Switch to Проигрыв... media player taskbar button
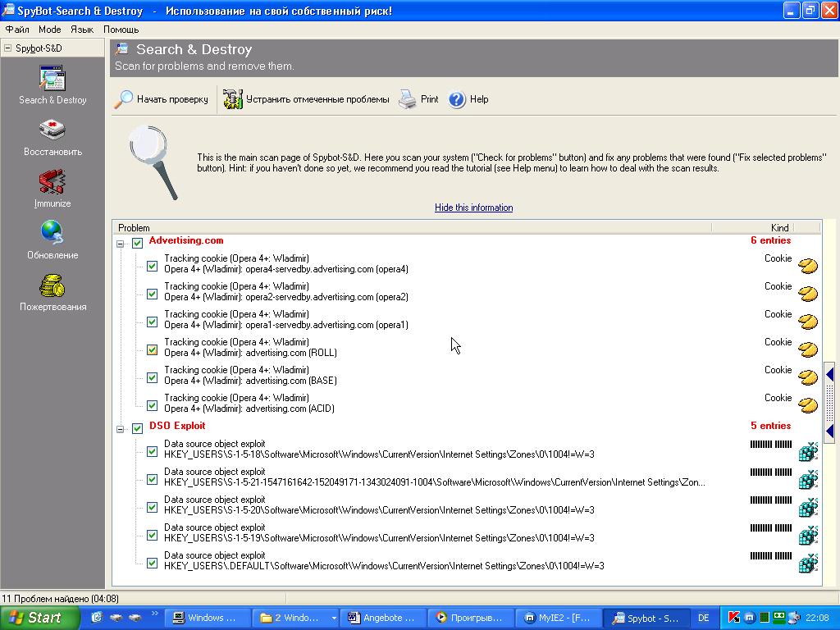This screenshot has width=840, height=630. [x=470, y=618]
